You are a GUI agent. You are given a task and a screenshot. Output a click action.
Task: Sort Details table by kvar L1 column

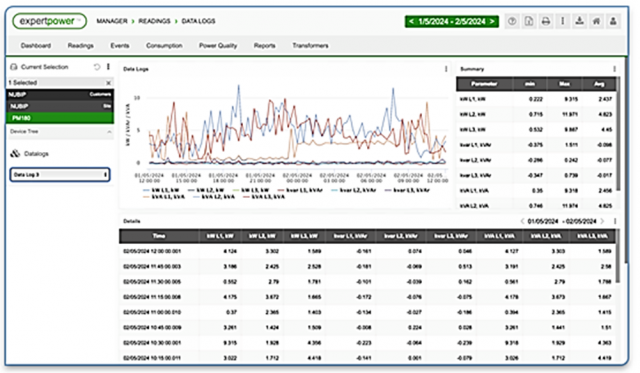350,236
